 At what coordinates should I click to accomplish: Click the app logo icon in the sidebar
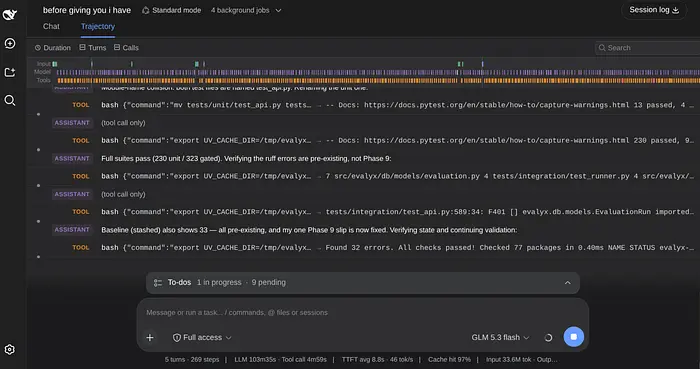pyautogui.click(x=9, y=14)
